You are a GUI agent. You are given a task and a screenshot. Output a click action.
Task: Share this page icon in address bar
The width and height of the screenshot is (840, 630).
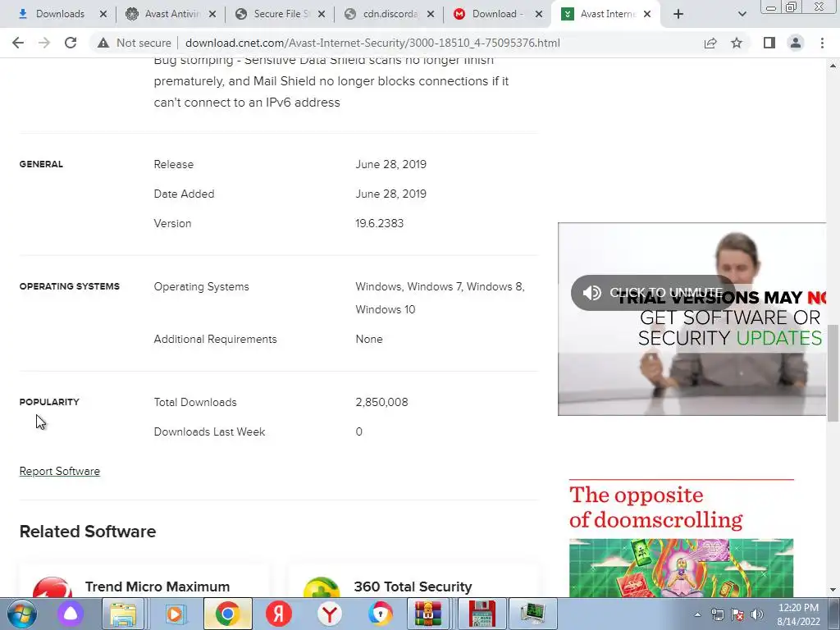[x=710, y=43]
